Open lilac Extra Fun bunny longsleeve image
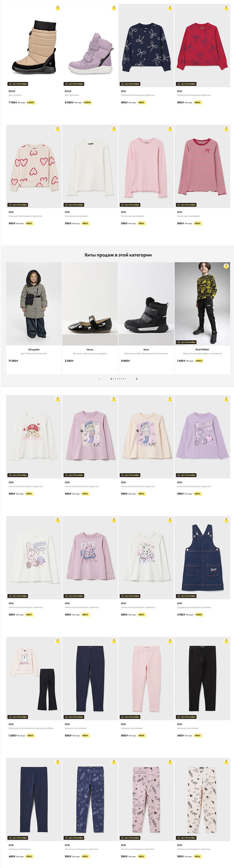234x868 pixels. 202,436
